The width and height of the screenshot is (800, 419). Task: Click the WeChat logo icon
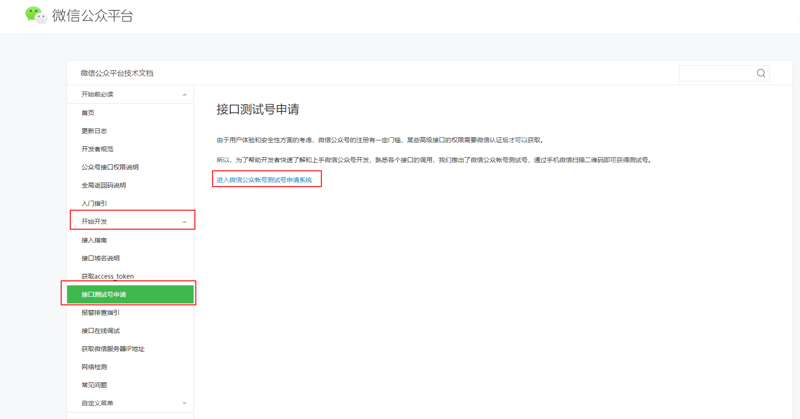click(36, 15)
